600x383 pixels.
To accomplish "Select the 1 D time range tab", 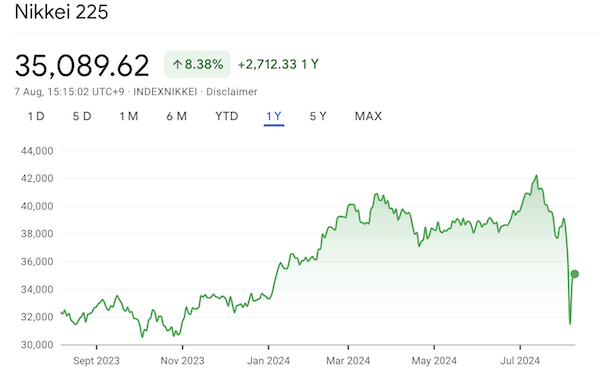I will click(36, 116).
